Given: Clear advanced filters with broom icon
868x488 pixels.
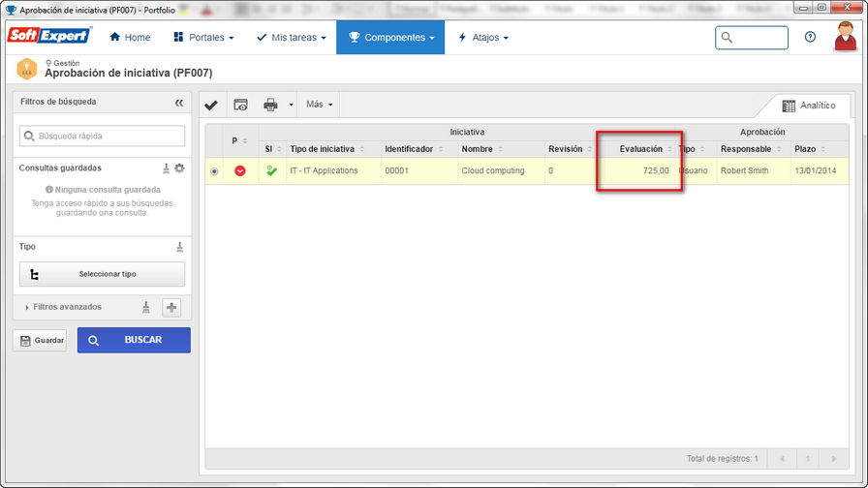Looking at the screenshot, I should point(145,307).
